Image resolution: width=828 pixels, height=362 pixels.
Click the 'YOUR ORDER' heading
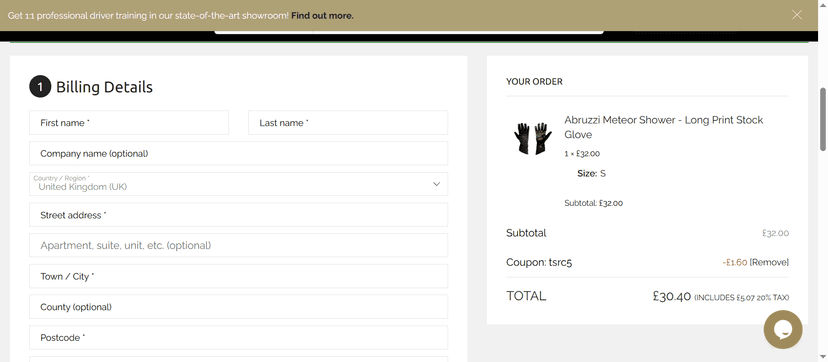pyautogui.click(x=534, y=82)
